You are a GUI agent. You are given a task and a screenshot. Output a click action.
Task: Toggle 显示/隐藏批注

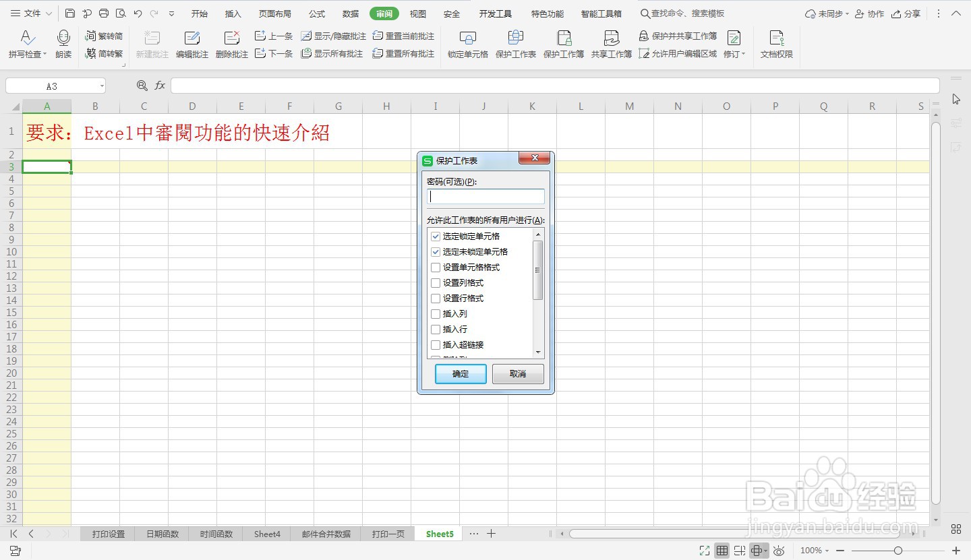[x=334, y=36]
